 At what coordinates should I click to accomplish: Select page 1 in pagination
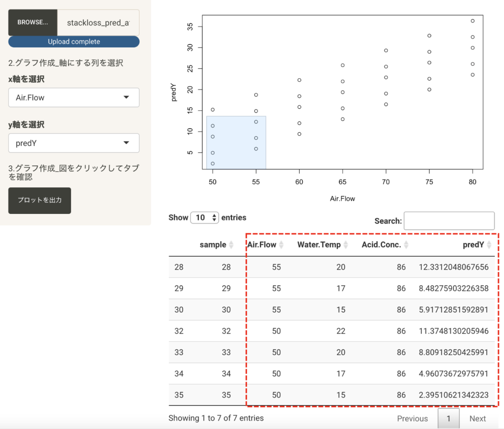tap(448, 419)
